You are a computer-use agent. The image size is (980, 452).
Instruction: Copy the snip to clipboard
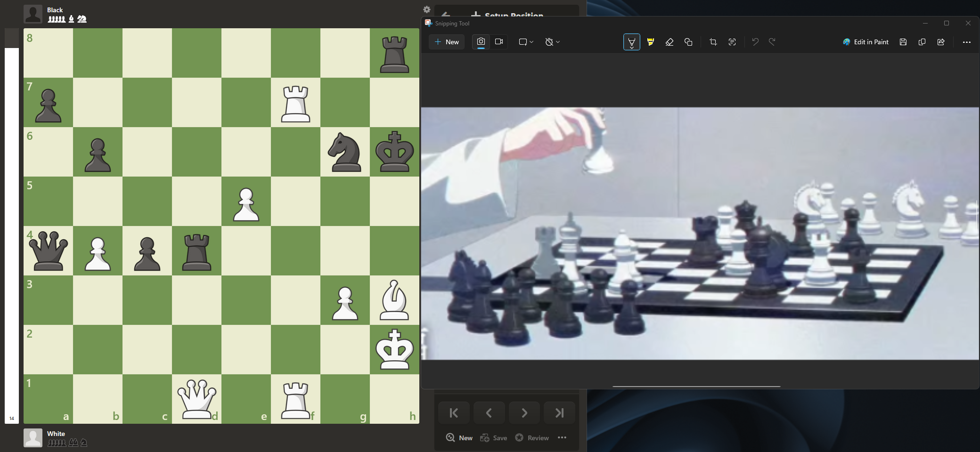tap(922, 42)
